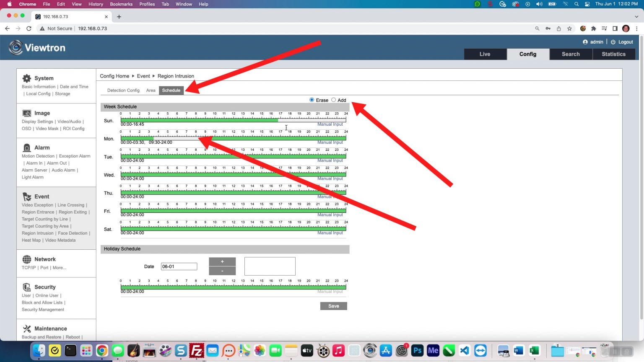
Task: Click the Maintenance tools icon
Action: tap(27, 328)
